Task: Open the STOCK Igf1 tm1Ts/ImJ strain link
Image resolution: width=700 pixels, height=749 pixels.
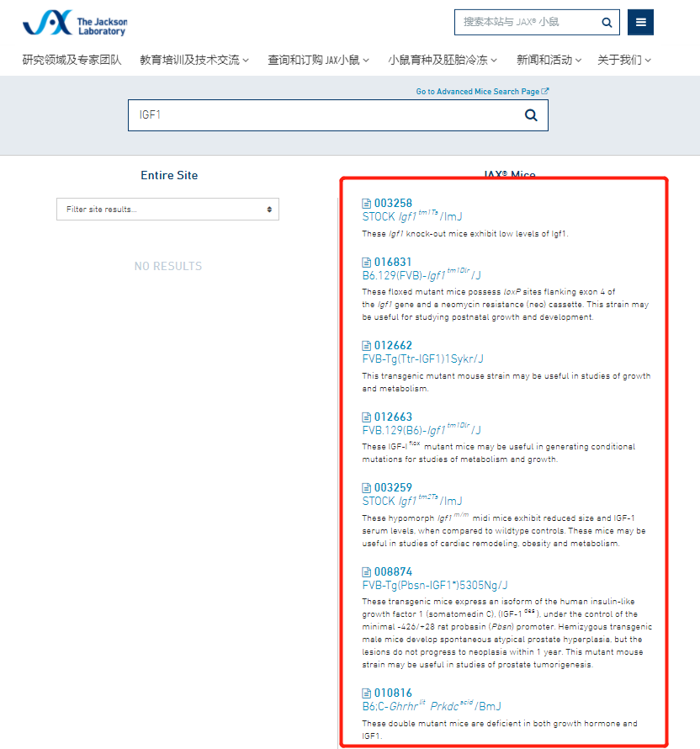Action: coord(412,216)
